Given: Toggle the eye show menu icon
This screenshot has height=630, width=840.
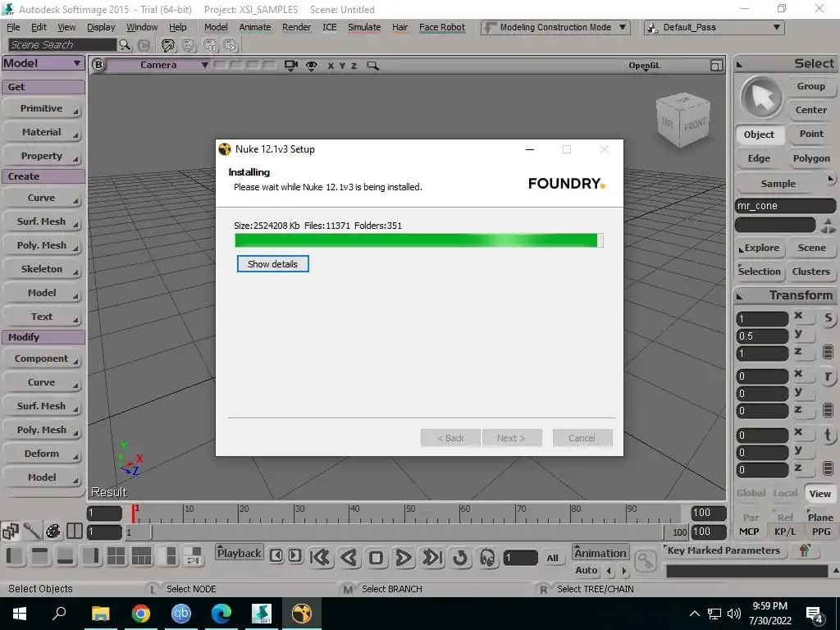Looking at the screenshot, I should tap(311, 66).
